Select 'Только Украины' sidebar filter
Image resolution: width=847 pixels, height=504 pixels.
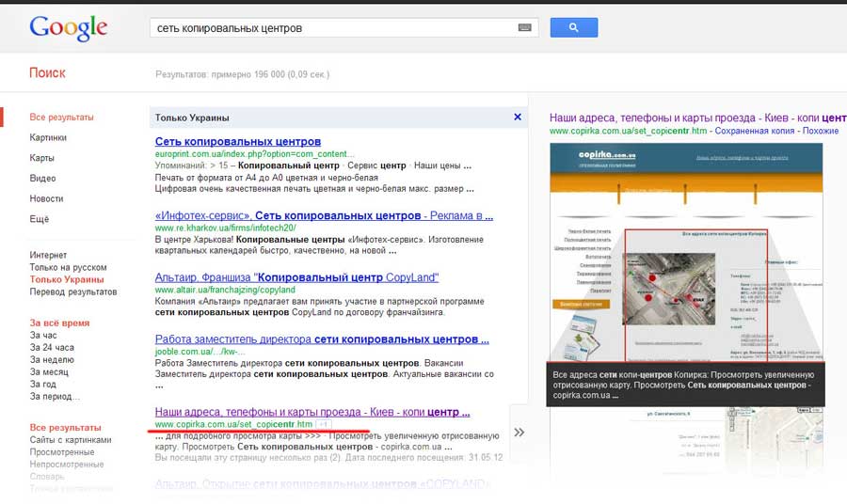67,279
